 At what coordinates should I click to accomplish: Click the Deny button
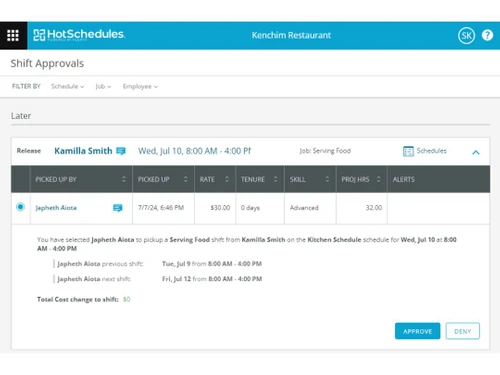point(462,331)
